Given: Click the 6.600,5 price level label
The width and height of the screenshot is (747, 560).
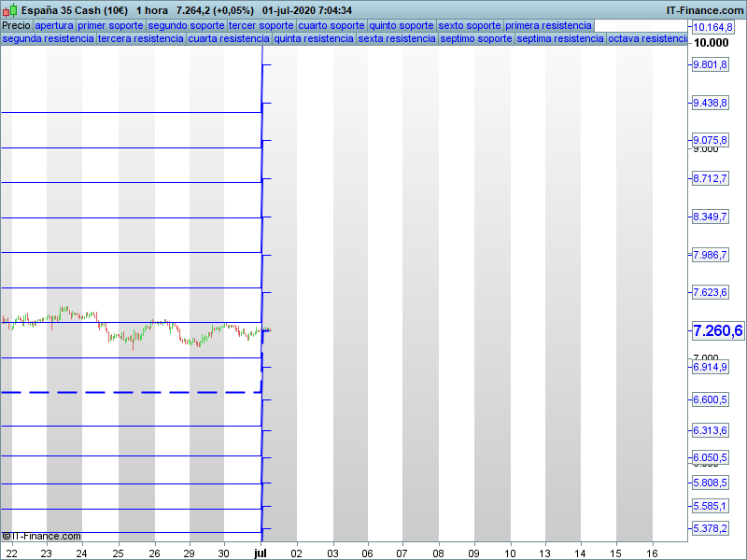Looking at the screenshot, I should pos(711,399).
